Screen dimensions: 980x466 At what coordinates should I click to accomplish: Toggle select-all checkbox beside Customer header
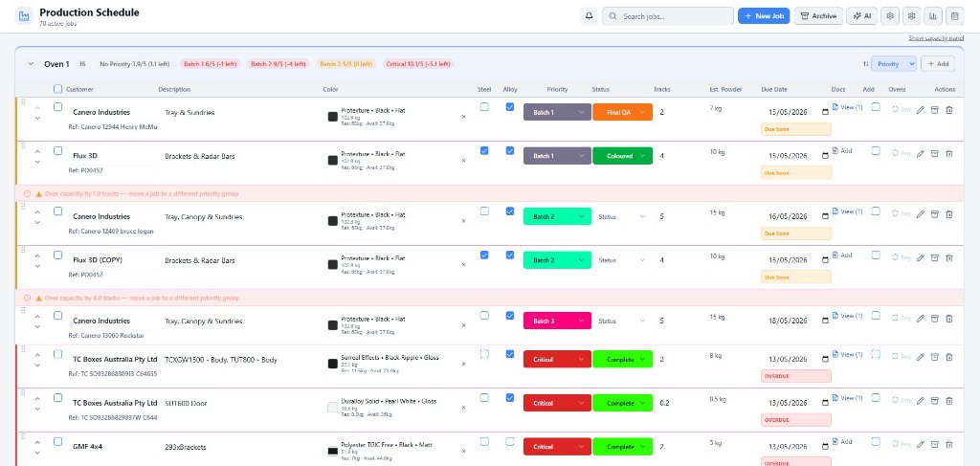click(x=58, y=89)
